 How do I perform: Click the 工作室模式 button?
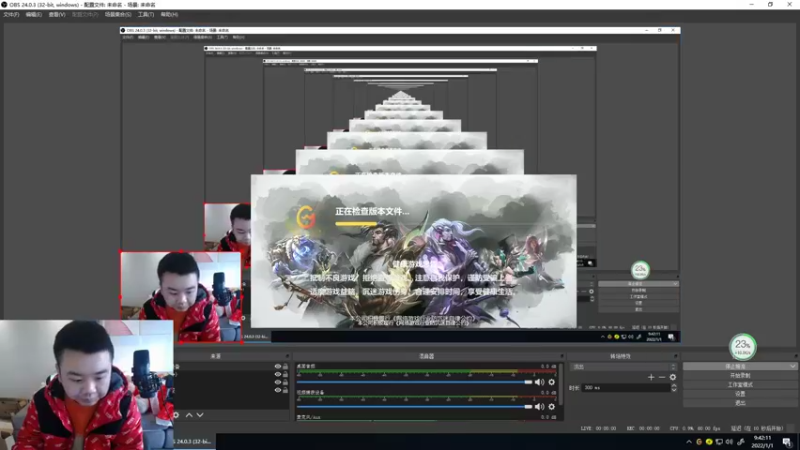point(740,385)
